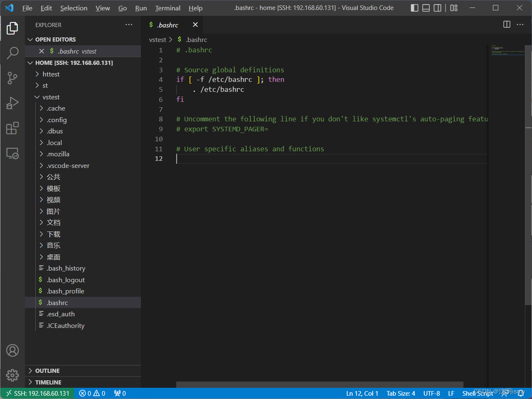The image size is (532, 399).
Task: Open .bash_profile file
Action: (83, 291)
